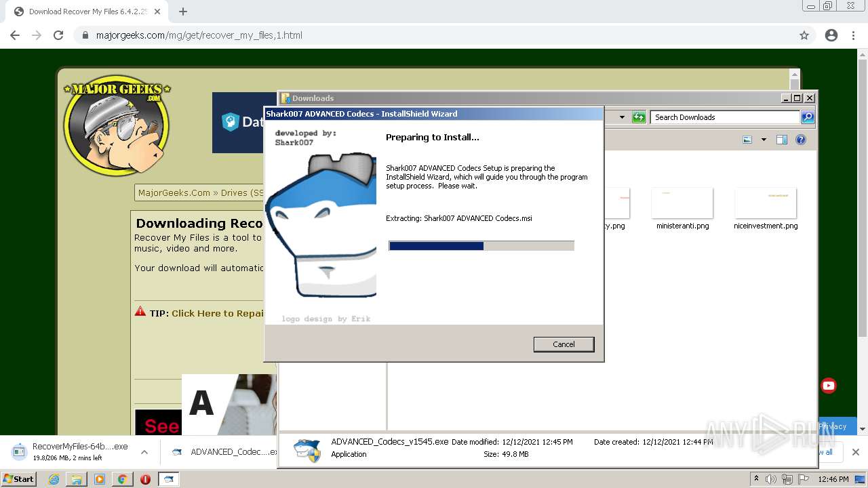Click the 12:46 PM system clock
The height and width of the screenshot is (488, 868).
click(833, 479)
